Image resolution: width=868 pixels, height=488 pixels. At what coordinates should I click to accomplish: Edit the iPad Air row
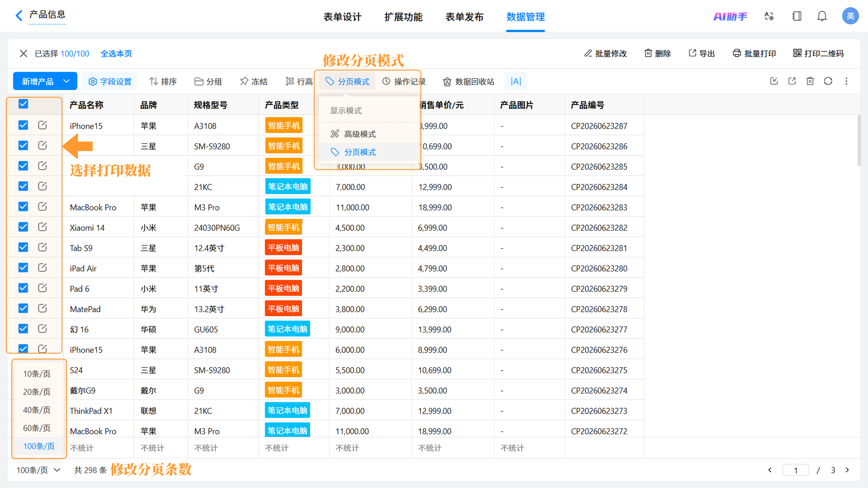42,268
